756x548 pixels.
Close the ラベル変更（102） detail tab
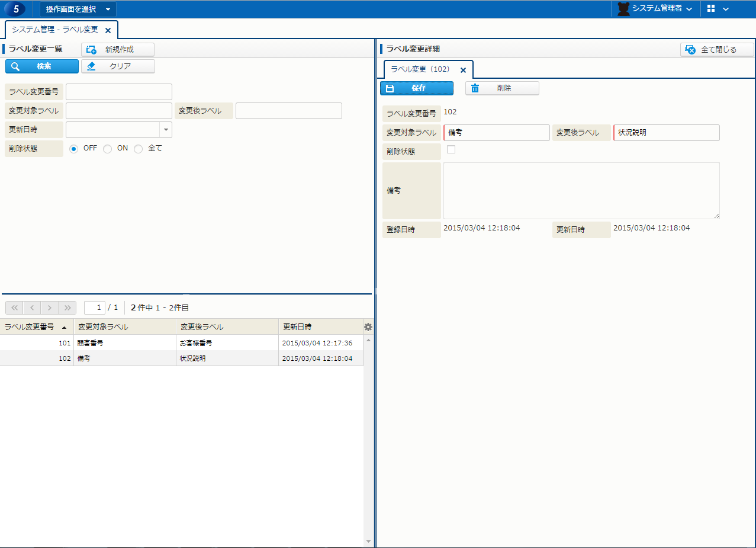[x=463, y=70]
